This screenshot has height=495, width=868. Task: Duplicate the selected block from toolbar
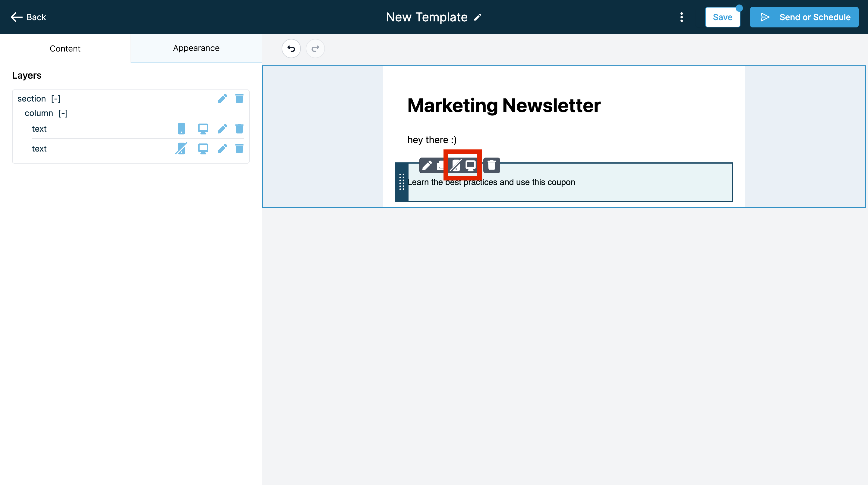pyautogui.click(x=440, y=165)
